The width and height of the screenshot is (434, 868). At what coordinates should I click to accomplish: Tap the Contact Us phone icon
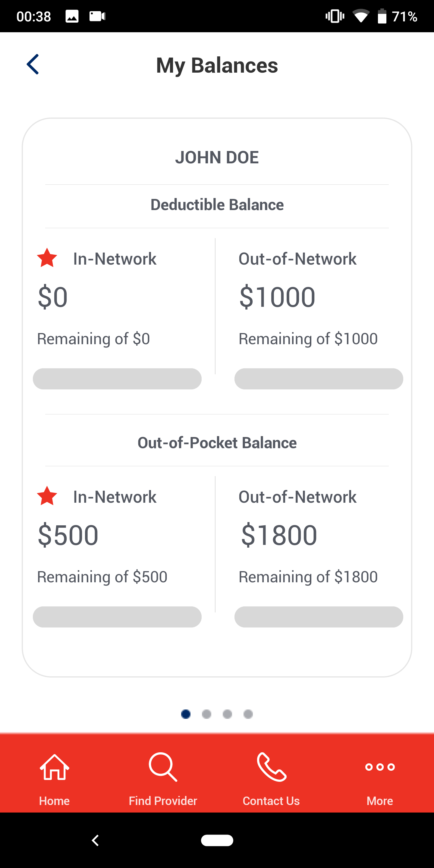point(272,767)
